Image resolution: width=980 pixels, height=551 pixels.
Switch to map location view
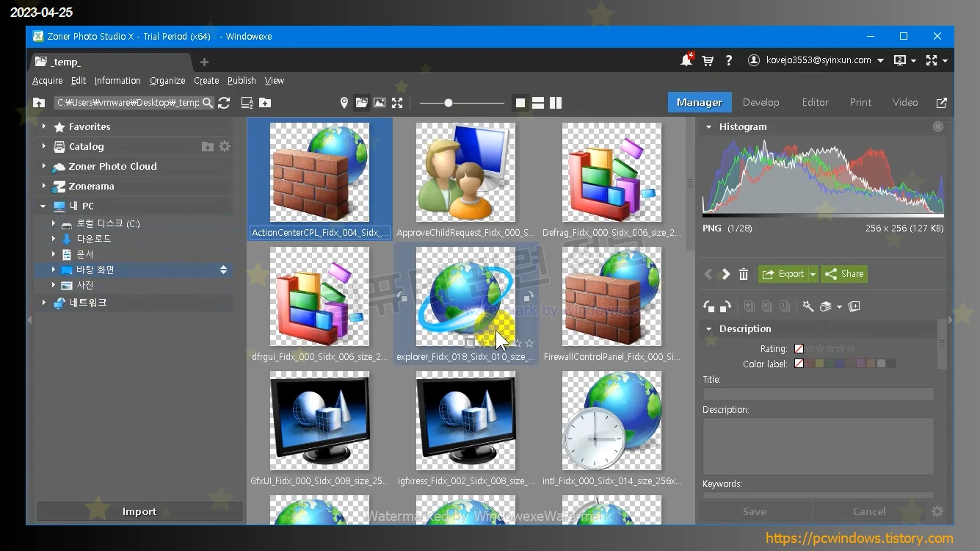click(x=344, y=103)
